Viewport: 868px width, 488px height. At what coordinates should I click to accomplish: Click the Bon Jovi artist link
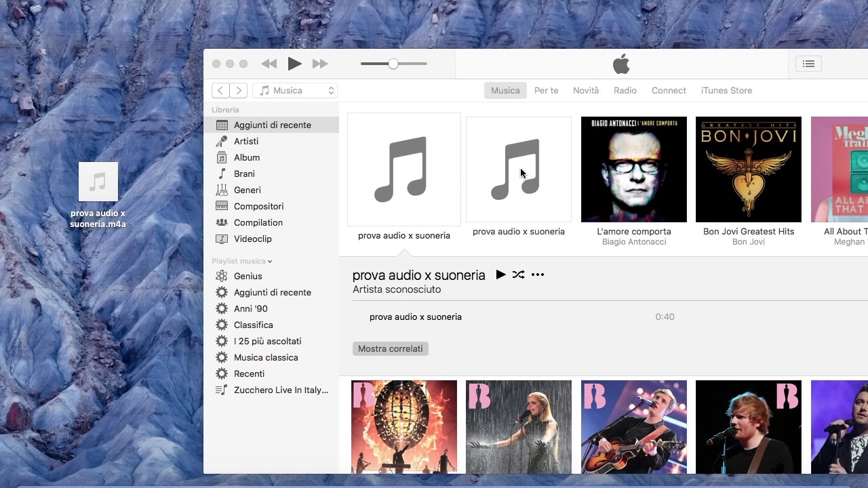point(749,242)
